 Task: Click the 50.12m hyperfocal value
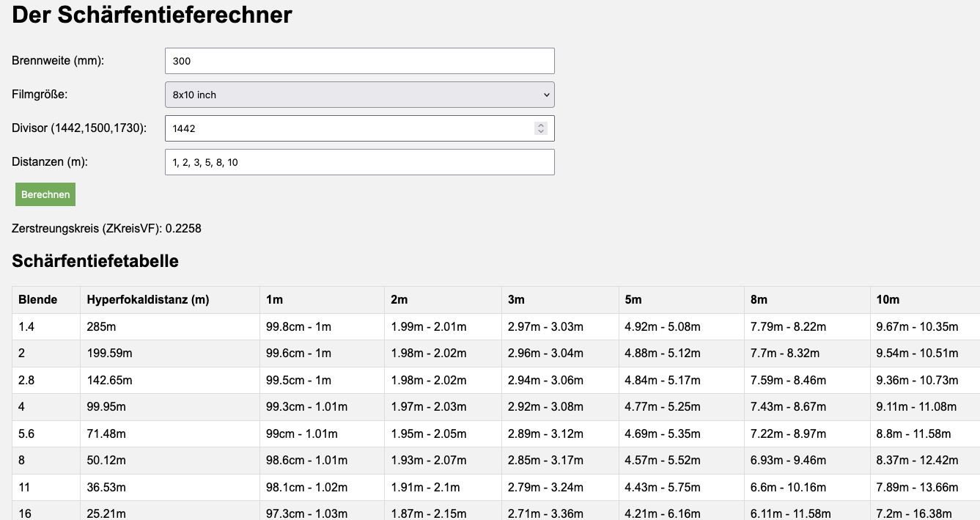pos(106,460)
